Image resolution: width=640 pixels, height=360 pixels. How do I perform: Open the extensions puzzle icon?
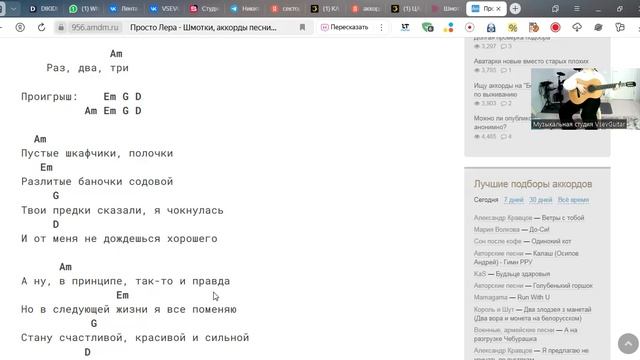tap(620, 27)
